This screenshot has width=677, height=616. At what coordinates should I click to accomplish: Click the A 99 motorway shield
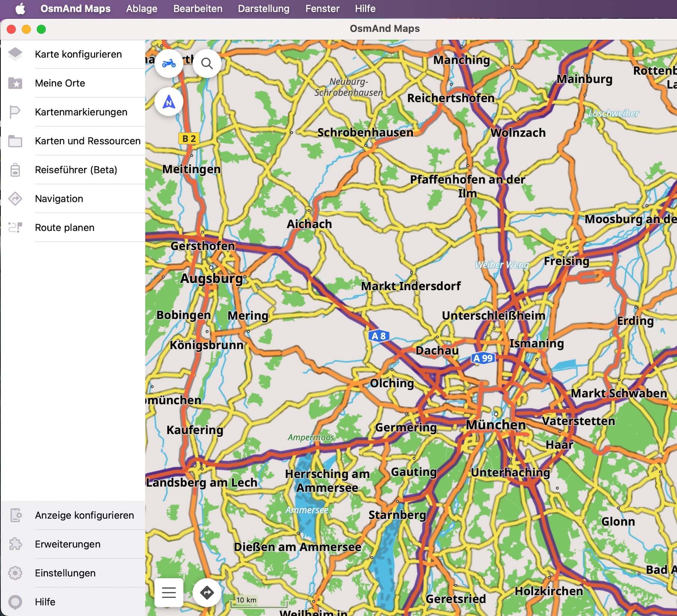pos(483,358)
